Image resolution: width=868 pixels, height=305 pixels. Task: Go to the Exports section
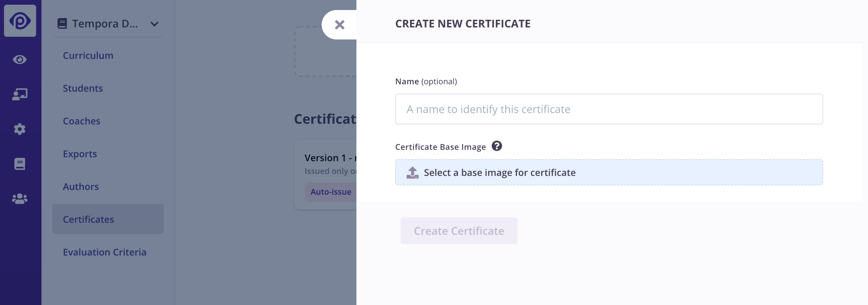tap(80, 154)
